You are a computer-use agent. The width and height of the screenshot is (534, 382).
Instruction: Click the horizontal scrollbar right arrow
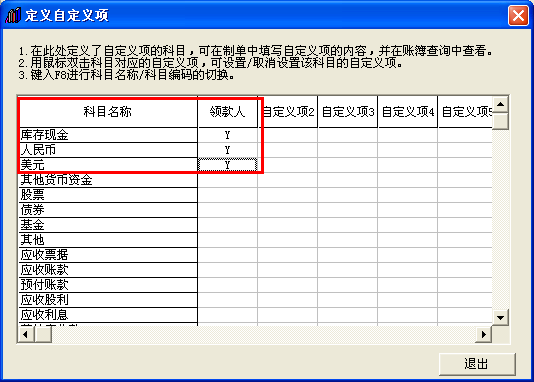pyautogui.click(x=484, y=334)
